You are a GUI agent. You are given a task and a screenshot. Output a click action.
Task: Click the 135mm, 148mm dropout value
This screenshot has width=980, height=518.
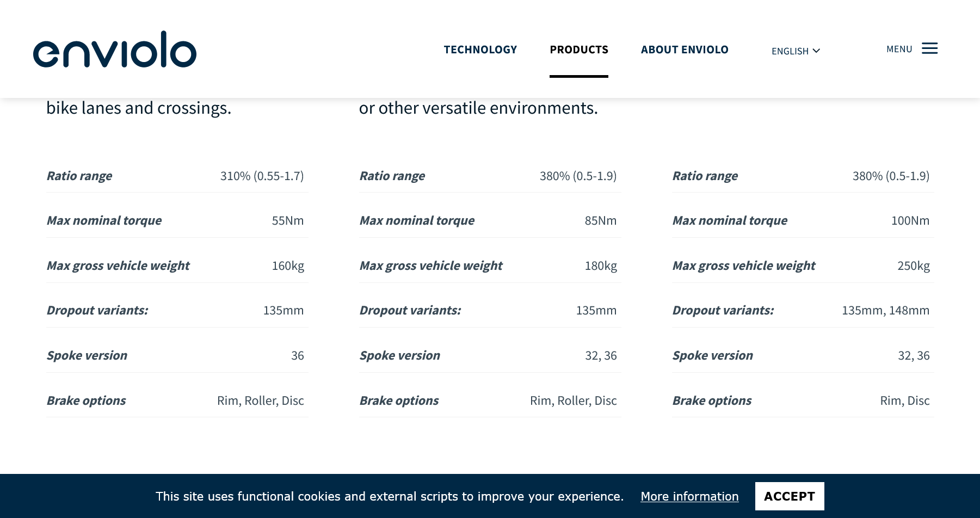point(885,310)
